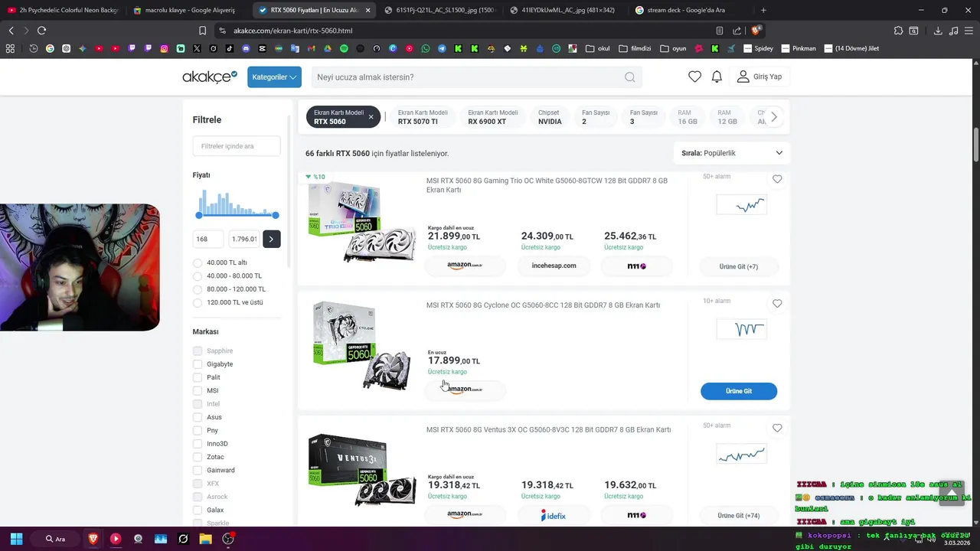Check the MSI brand filter
The height and width of the screenshot is (551, 980).
(198, 390)
